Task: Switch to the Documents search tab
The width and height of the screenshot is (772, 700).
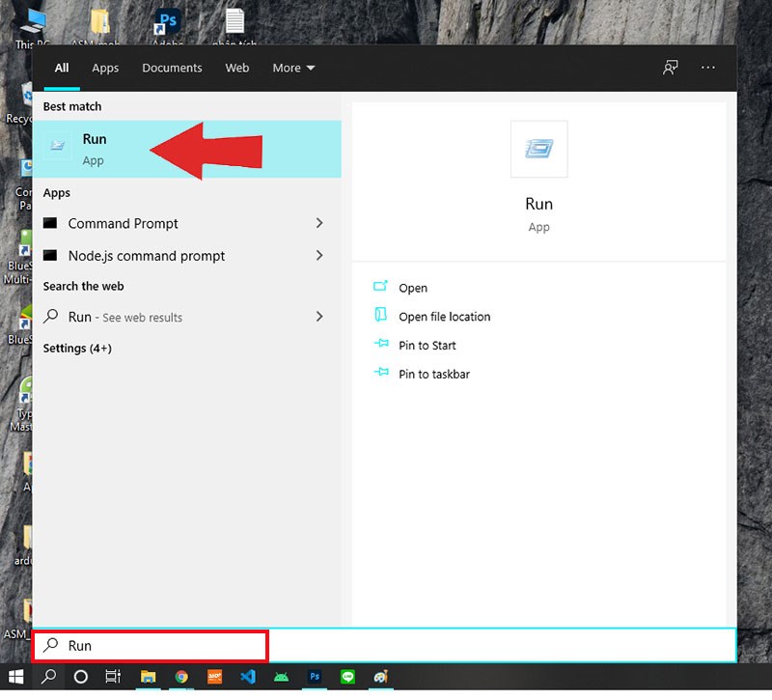Action: point(172,68)
